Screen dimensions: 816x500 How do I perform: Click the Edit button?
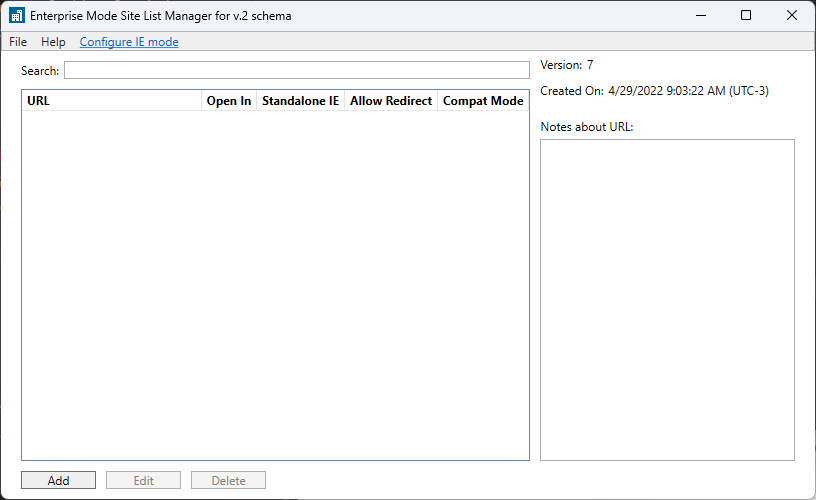coord(143,480)
